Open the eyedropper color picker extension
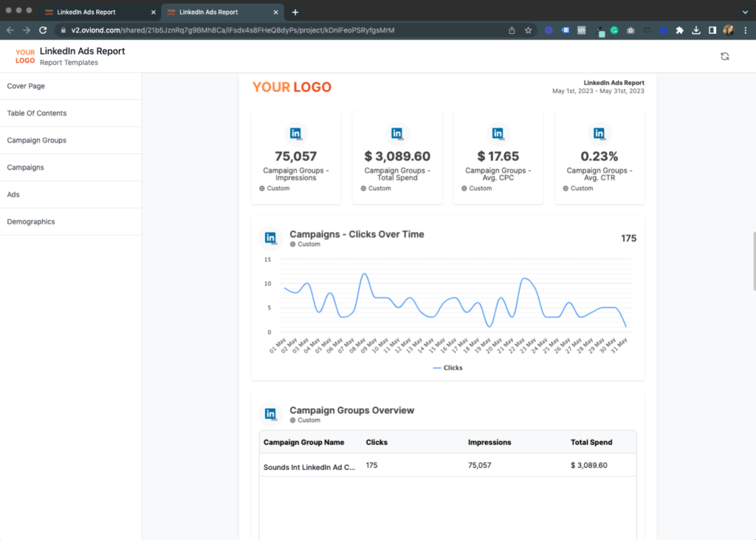The width and height of the screenshot is (756, 540). 599,31
